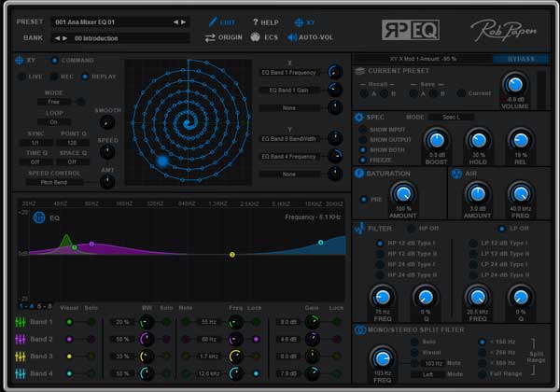Click the Origin swap arrows icon
560x392 pixels.
(x=210, y=37)
